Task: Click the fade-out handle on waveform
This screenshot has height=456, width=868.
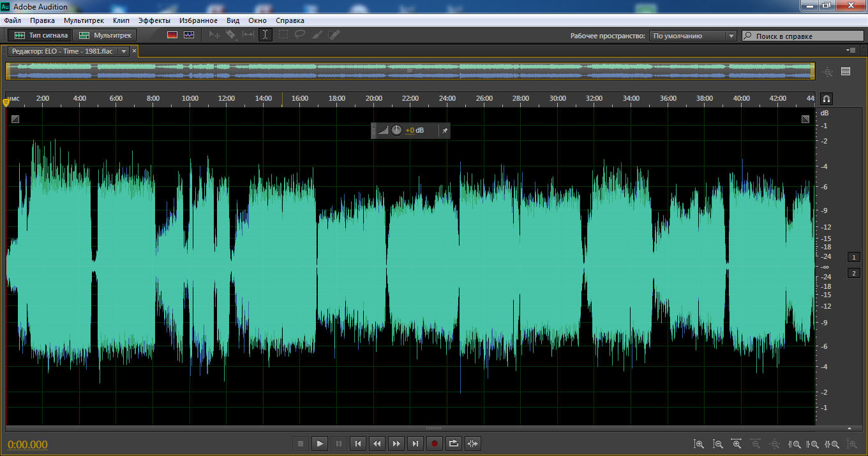Action: tap(805, 119)
